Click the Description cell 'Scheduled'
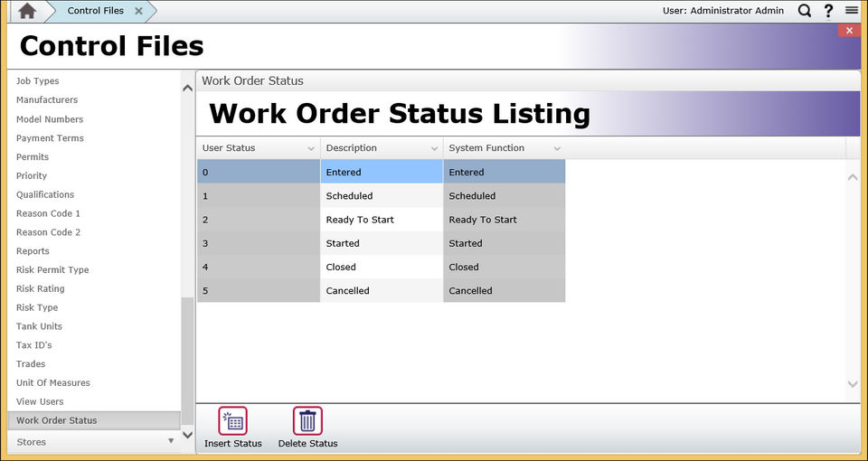Screen dimensions: 868x461 pos(382,196)
